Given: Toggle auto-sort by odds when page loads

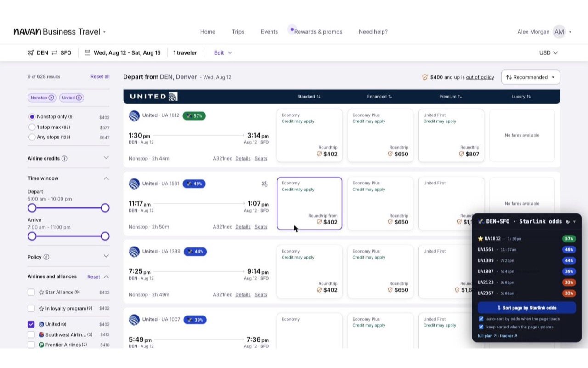Looking at the screenshot, I should pos(481,319).
